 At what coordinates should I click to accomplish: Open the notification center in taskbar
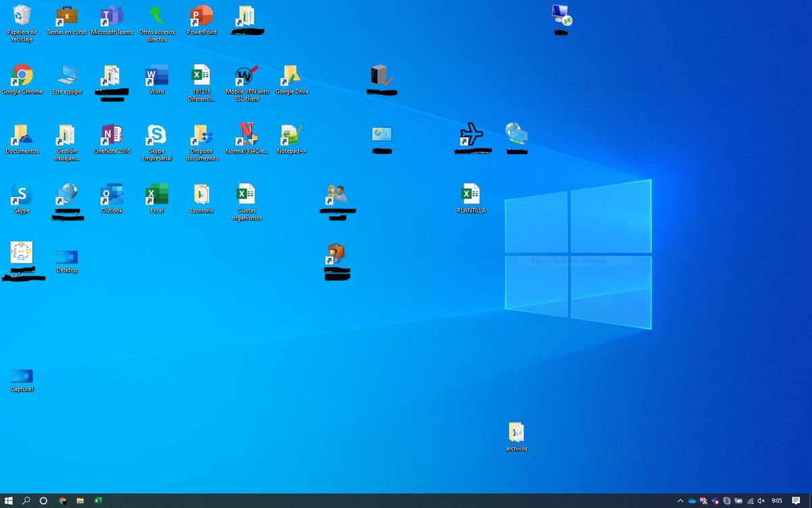(796, 501)
